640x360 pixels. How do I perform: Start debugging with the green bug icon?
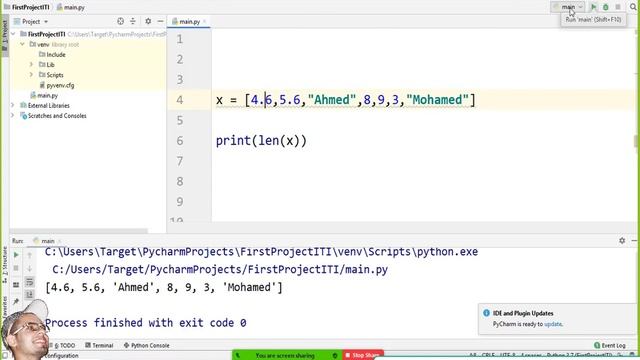606,7
